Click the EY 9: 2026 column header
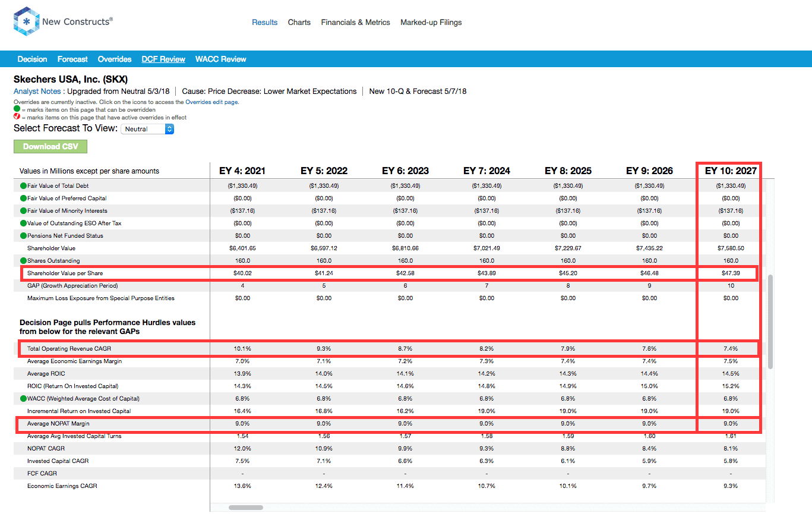Image resolution: width=812 pixels, height=526 pixels. click(649, 171)
